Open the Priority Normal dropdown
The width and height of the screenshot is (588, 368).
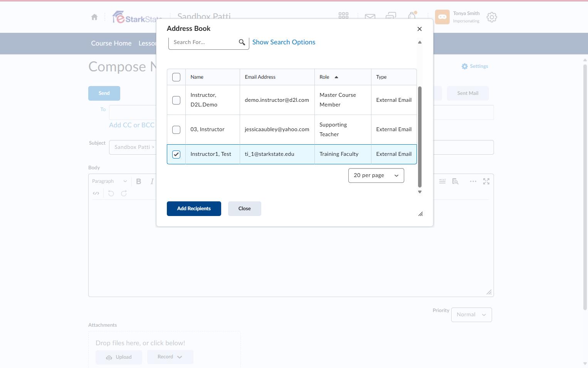(472, 315)
